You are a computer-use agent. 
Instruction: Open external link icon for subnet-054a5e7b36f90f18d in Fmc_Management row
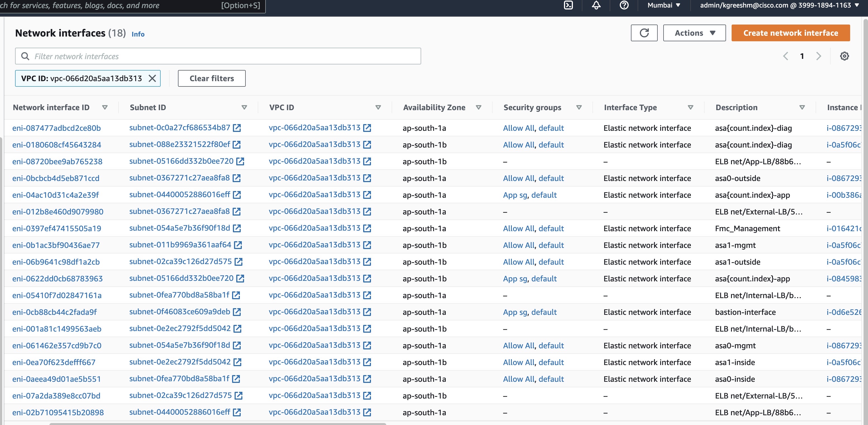coord(237,228)
